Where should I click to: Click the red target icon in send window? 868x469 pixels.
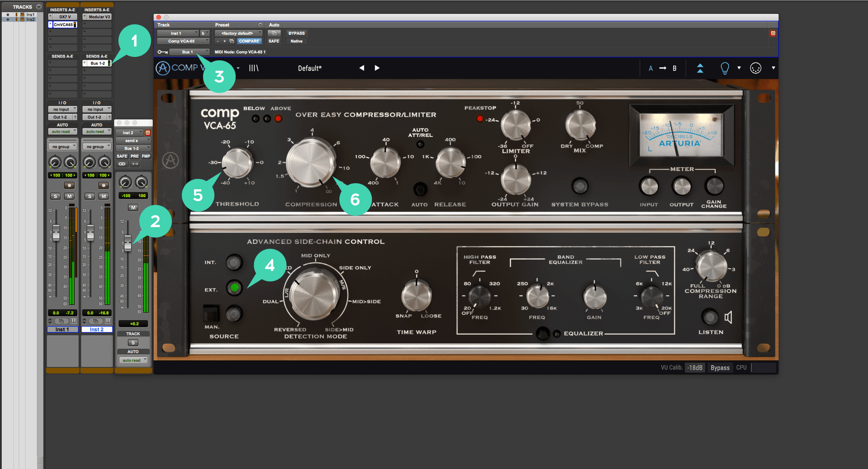147,133
